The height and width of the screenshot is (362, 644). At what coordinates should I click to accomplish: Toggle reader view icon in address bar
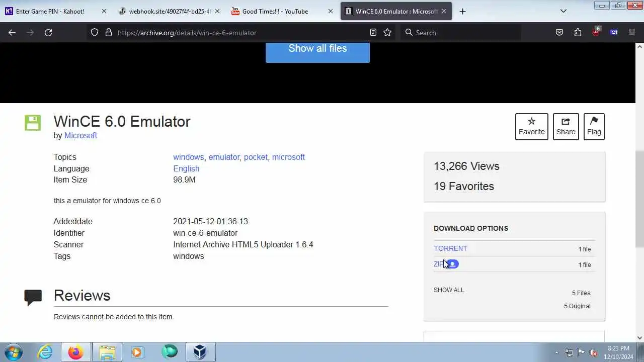pyautogui.click(x=373, y=33)
